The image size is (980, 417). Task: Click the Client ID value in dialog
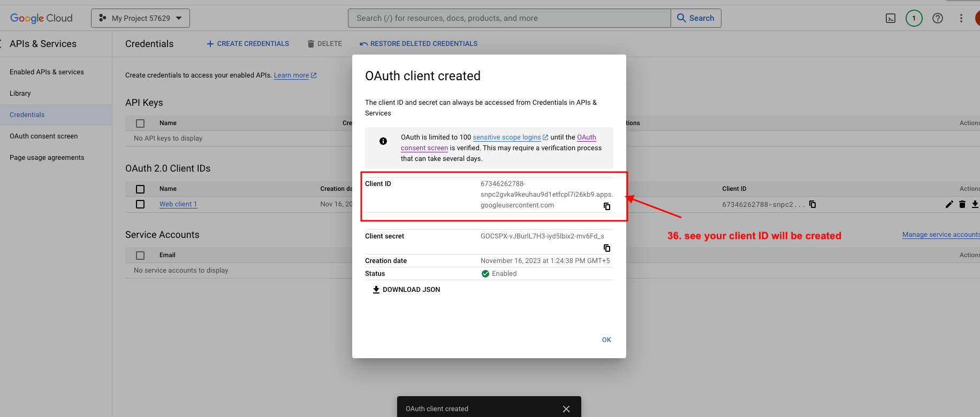pos(546,195)
